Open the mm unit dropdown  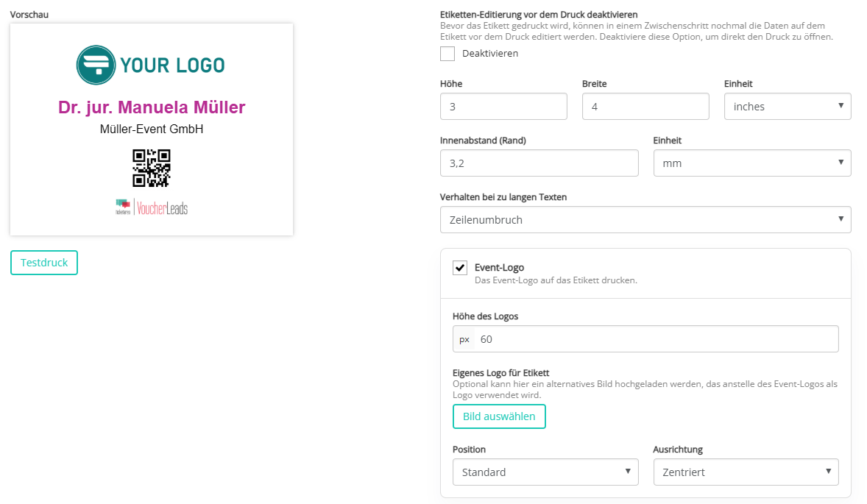coord(752,163)
